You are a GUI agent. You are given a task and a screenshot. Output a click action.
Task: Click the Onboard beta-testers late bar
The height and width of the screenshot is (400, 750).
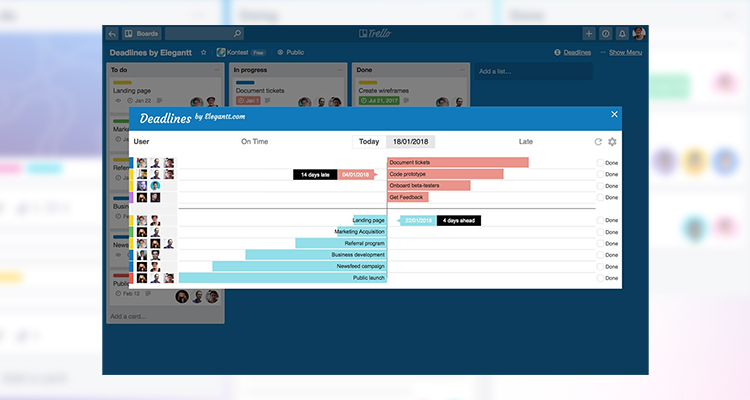click(x=429, y=186)
